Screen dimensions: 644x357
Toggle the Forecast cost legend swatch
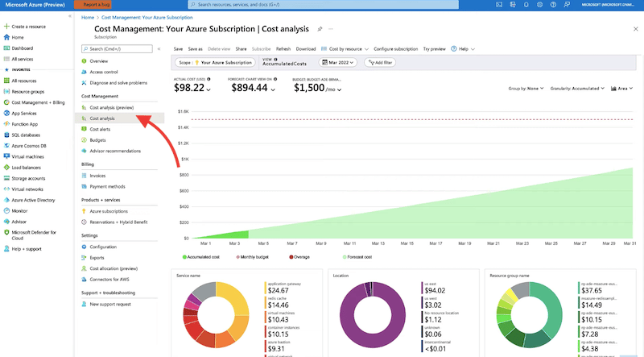click(345, 257)
